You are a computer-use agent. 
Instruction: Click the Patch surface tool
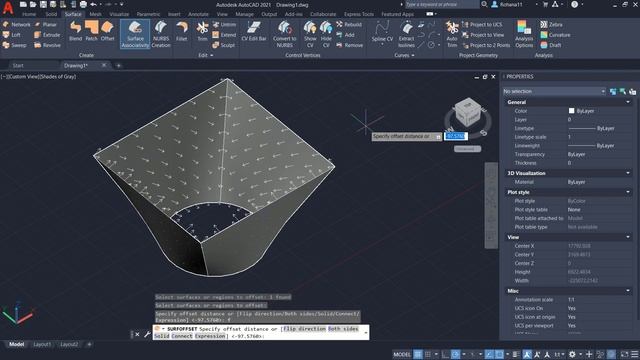coord(91,31)
